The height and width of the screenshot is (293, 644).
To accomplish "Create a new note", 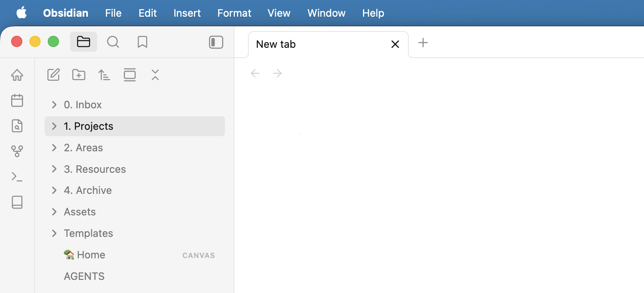I will pyautogui.click(x=53, y=75).
